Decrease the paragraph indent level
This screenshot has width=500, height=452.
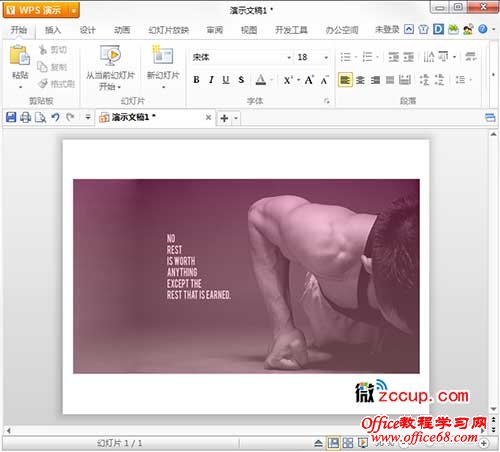393,57
